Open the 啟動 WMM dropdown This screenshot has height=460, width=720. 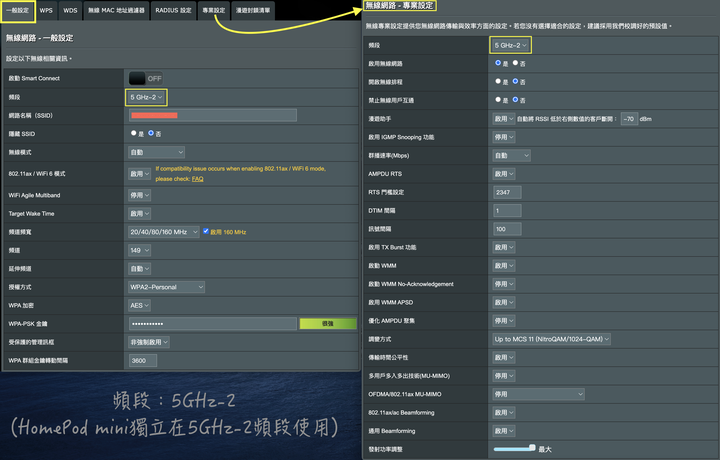click(x=504, y=266)
